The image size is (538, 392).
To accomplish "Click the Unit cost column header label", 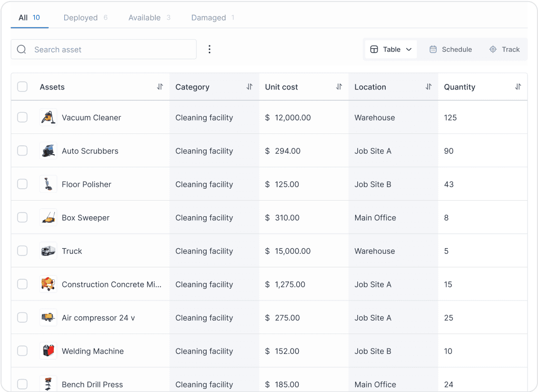I will click(x=281, y=87).
